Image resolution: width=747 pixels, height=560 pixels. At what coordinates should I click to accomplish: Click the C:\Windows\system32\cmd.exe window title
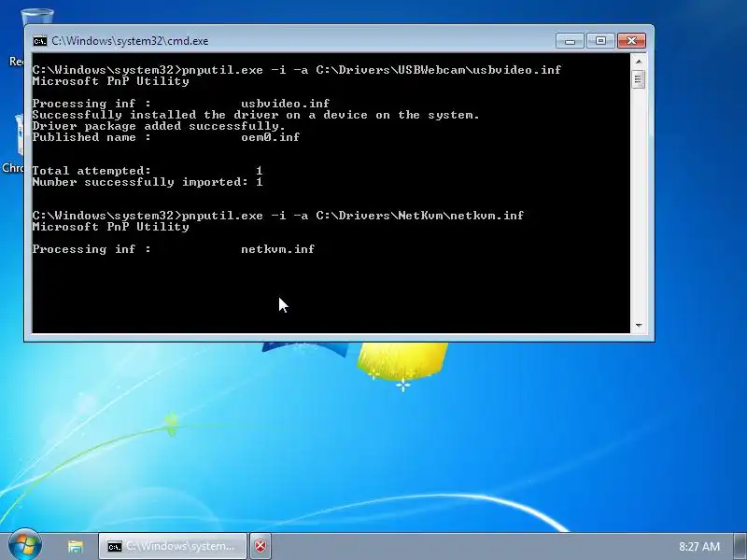[130, 41]
